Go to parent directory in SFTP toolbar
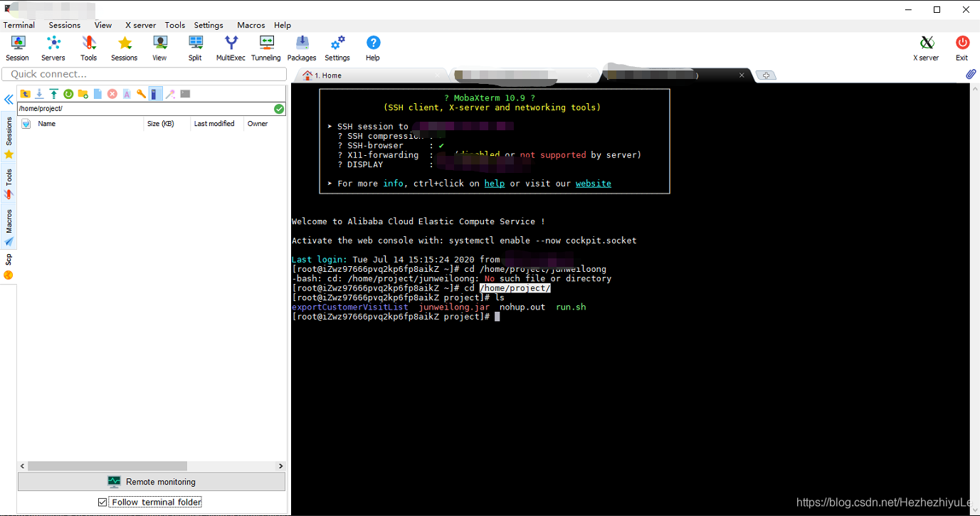The image size is (980, 516). (x=26, y=94)
